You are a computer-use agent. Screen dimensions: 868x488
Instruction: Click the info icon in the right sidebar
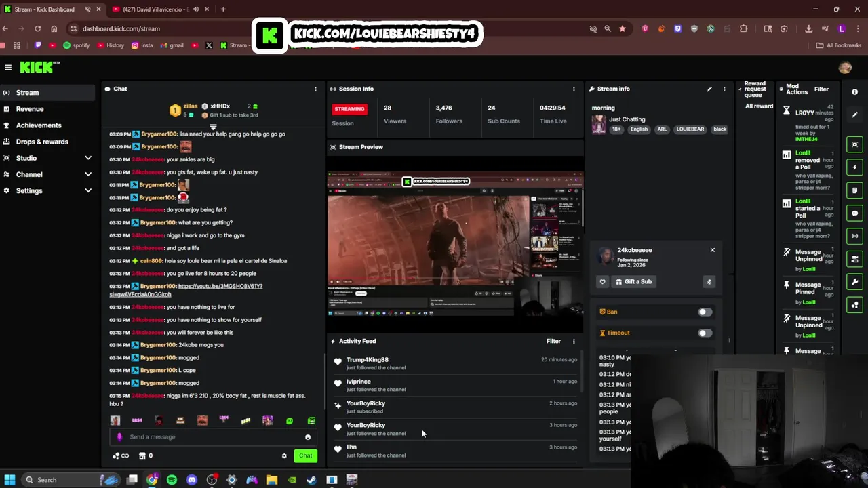coord(854,92)
